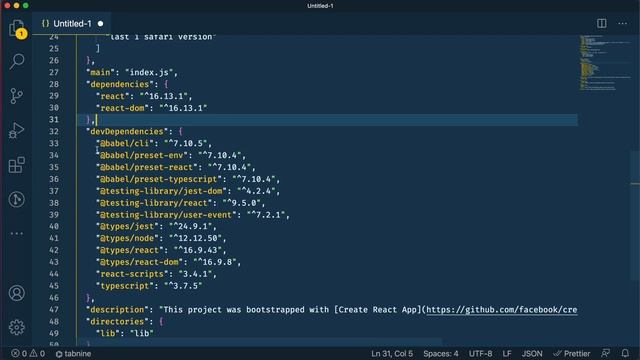Open the Search view
640x360 pixels.
point(17,61)
